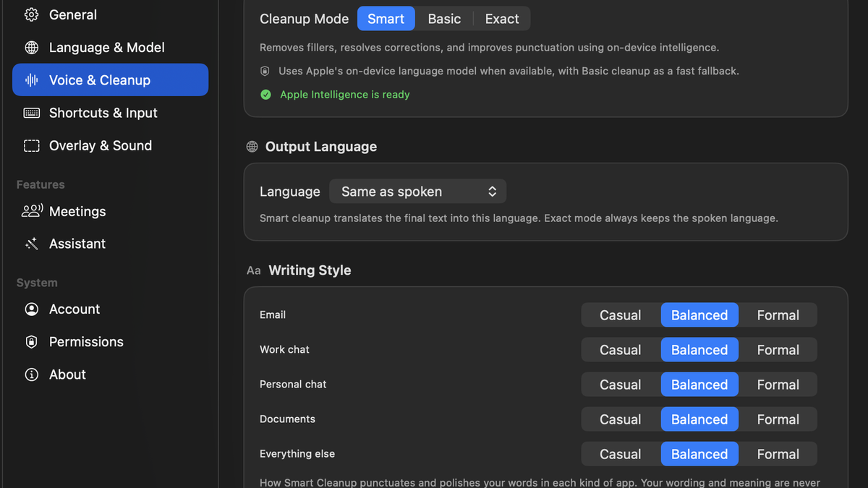Set Personal chat style to Formal
Screen dimensions: 868x488
click(778, 385)
